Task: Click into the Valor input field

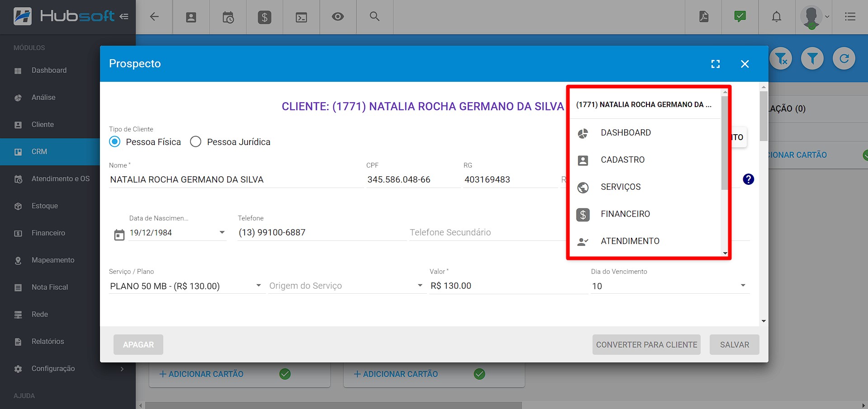Action: point(508,286)
